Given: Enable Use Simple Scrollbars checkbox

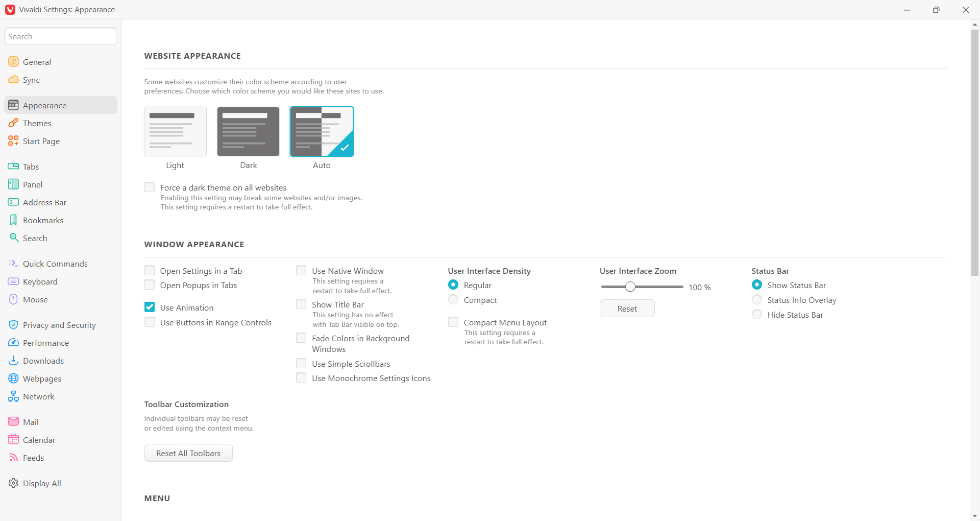Looking at the screenshot, I should [301, 364].
